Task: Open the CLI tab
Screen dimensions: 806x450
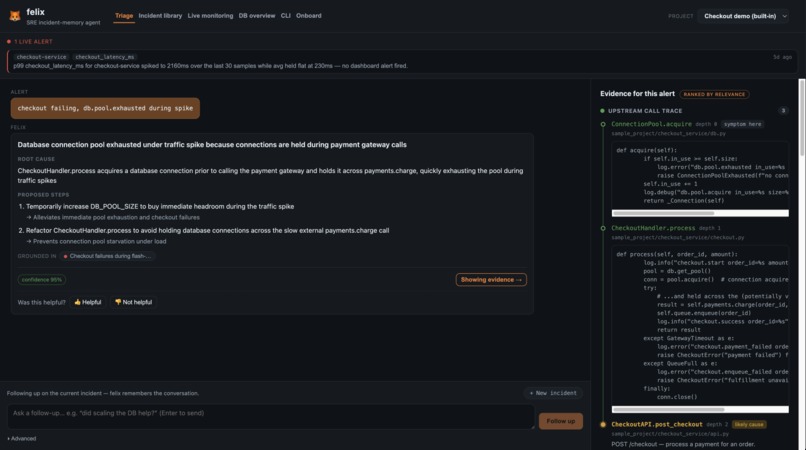Action: click(286, 16)
